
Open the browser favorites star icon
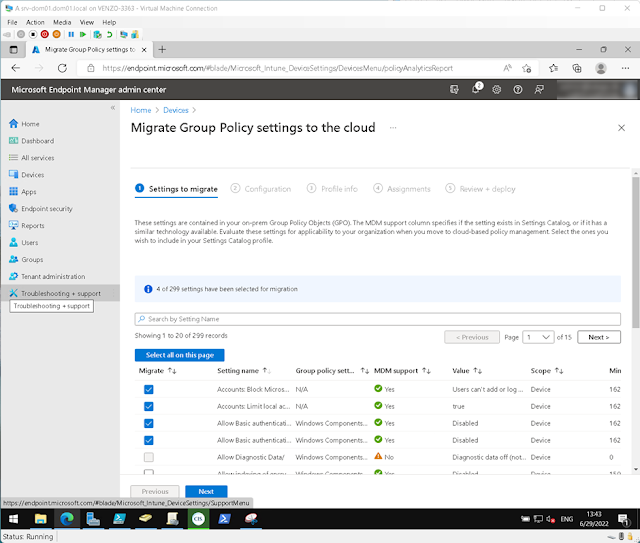[553, 68]
